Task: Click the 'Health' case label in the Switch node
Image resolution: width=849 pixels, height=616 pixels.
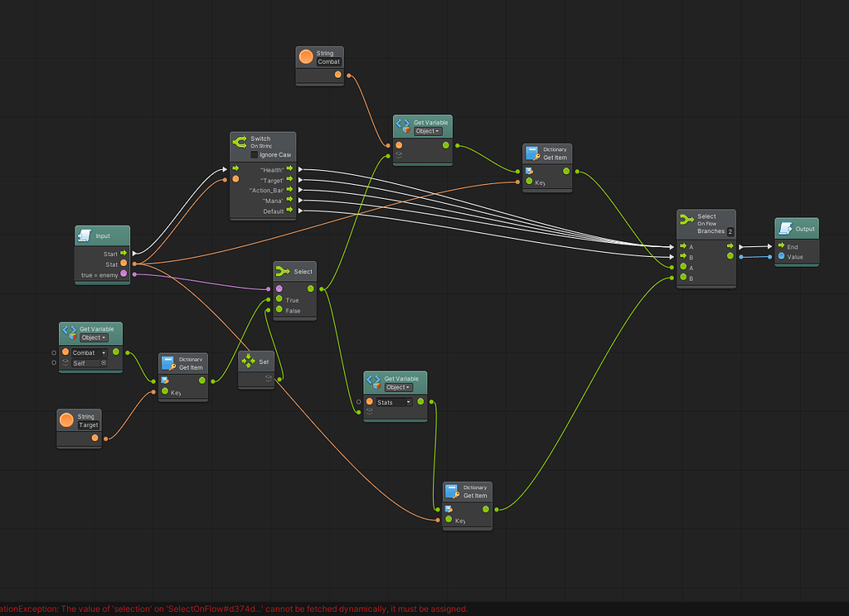Action: click(273, 169)
